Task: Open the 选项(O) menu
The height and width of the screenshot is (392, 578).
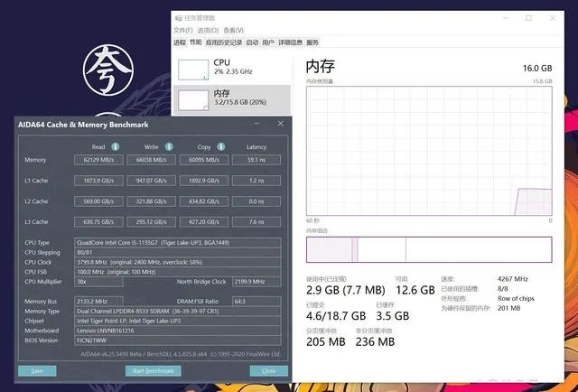Action: 209,30
